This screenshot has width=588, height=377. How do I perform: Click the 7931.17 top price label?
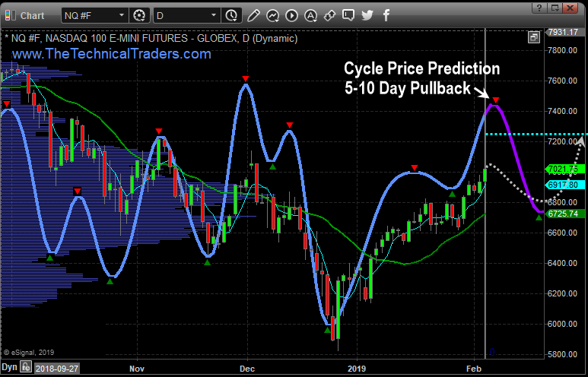563,32
